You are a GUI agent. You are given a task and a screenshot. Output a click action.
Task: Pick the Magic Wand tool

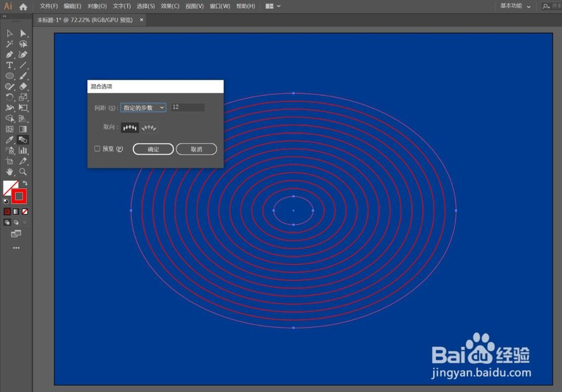point(10,44)
